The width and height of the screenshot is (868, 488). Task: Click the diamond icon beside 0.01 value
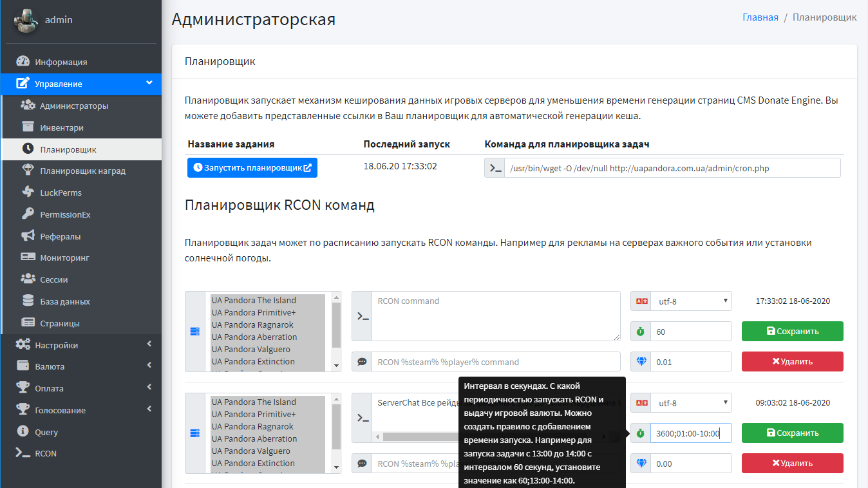coord(640,362)
